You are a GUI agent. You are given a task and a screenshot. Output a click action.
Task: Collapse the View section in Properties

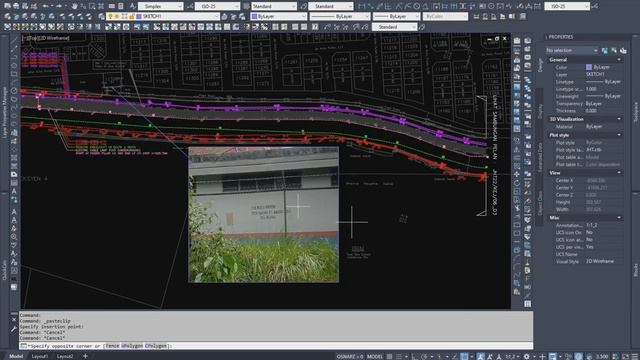[619, 173]
